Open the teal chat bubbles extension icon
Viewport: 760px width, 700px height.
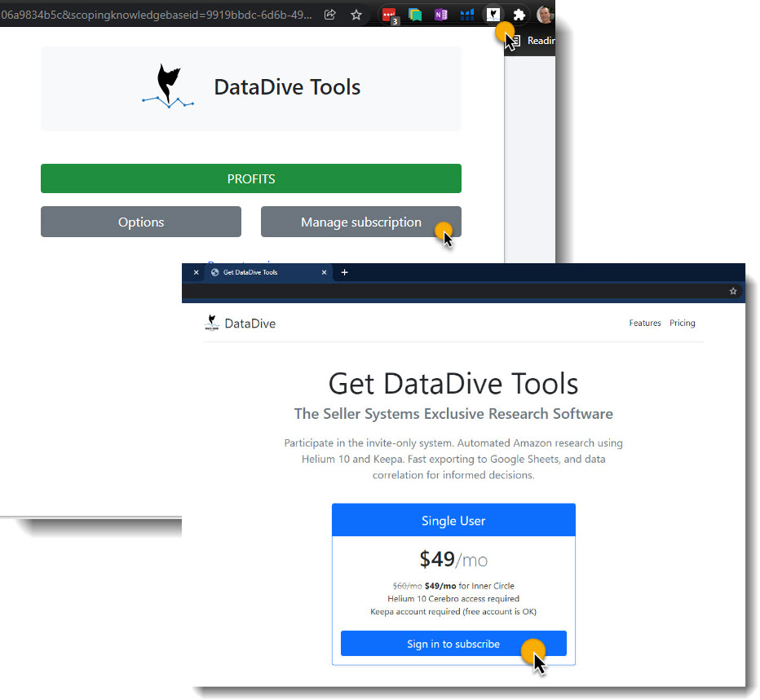pos(415,15)
